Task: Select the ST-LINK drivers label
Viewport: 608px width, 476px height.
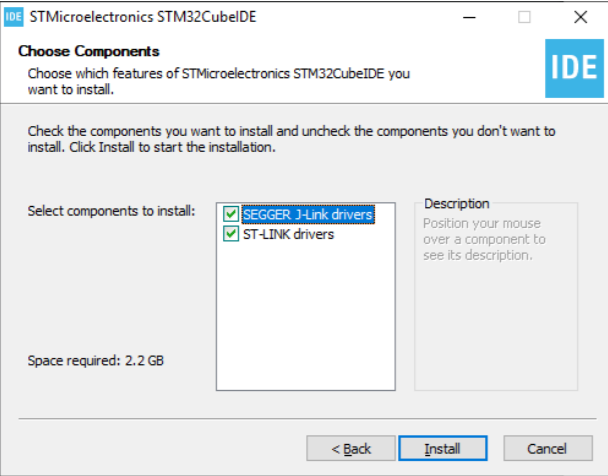Action: click(x=288, y=234)
